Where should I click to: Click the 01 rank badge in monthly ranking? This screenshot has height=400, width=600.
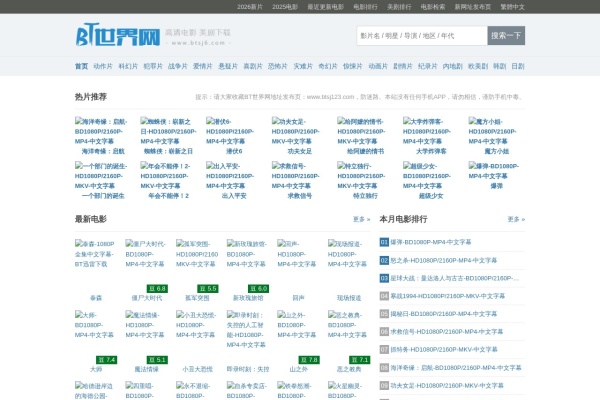coord(384,242)
